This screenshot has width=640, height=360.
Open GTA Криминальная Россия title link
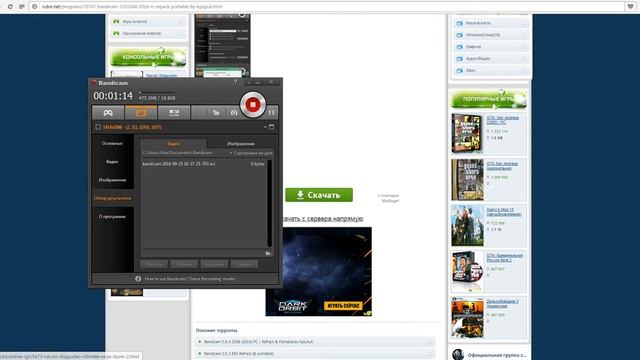click(504, 258)
